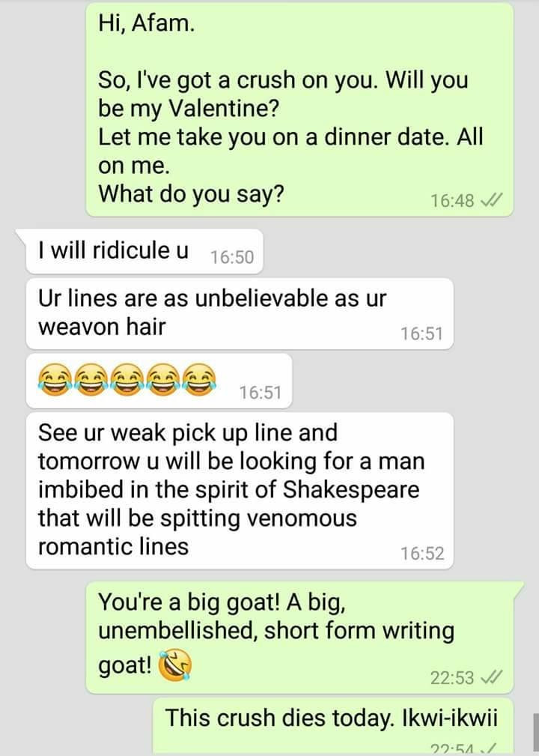Select the Shakespeare pick up line message
539x756 pixels.
[x=240, y=491]
